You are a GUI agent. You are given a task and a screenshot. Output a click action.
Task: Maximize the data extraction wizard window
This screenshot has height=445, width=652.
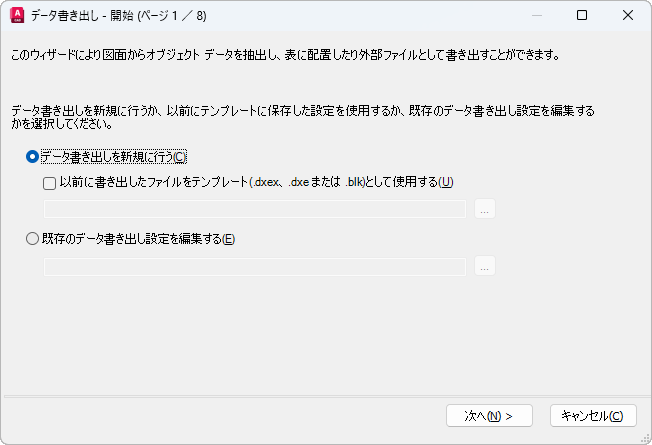tap(582, 15)
